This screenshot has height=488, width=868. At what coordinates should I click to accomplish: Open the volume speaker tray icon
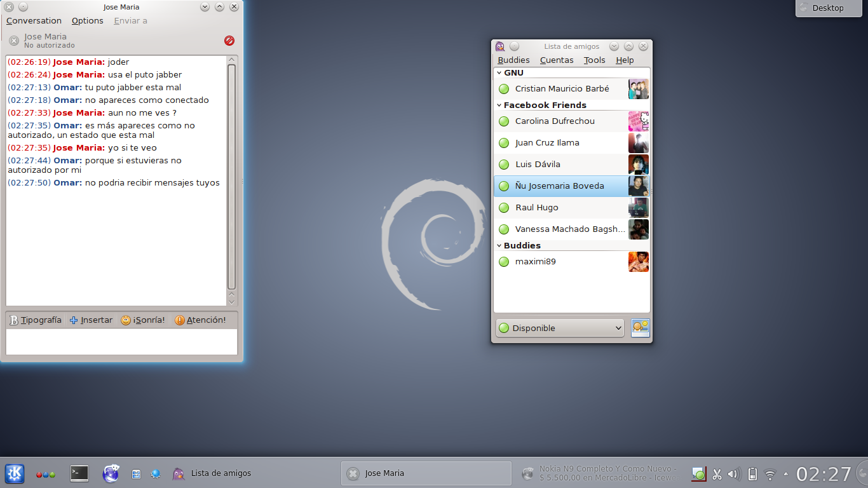[734, 474]
